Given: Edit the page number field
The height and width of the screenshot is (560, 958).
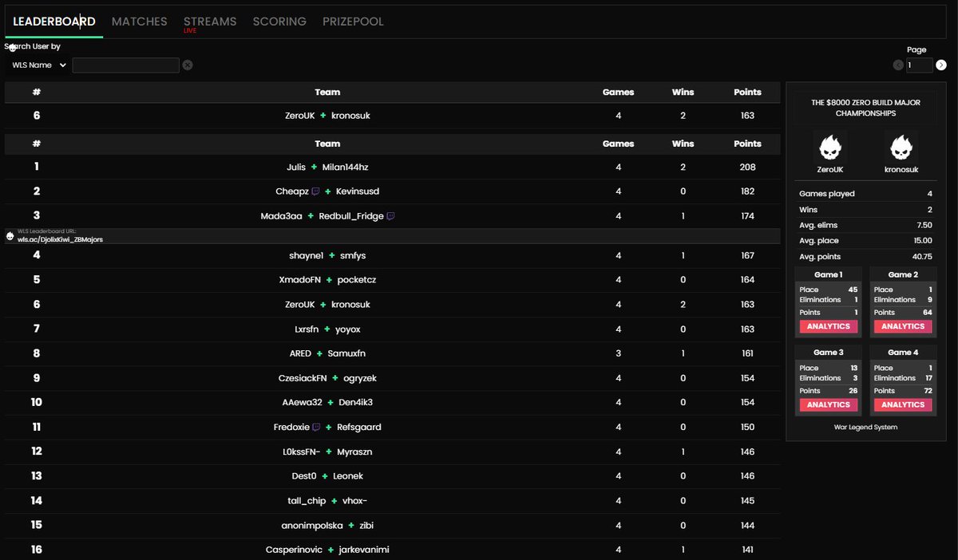Looking at the screenshot, I should click(919, 65).
